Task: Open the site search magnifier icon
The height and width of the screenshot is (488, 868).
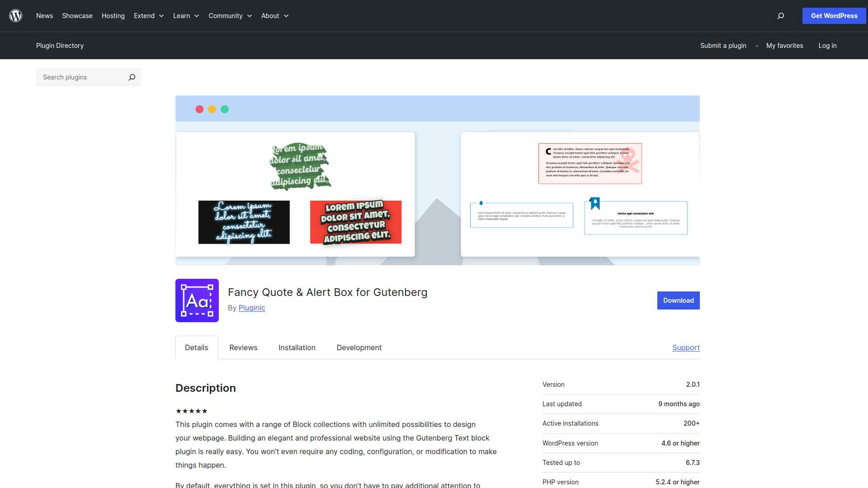Action: click(x=780, y=16)
